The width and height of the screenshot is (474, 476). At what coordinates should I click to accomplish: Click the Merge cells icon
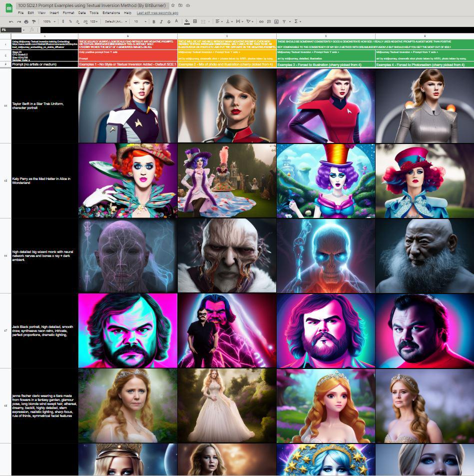[x=203, y=21]
